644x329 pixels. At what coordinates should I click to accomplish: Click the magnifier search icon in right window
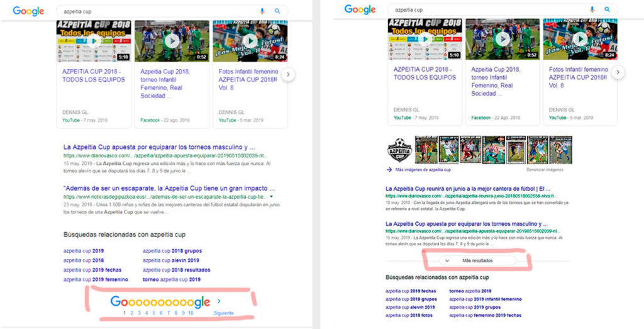[x=607, y=9]
